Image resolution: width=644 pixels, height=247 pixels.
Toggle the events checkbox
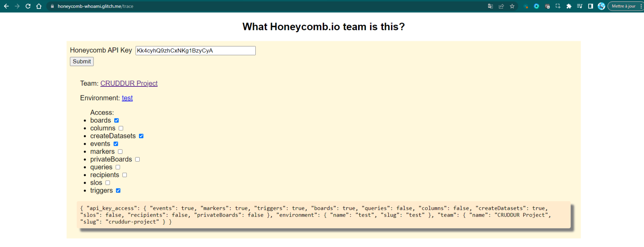pos(116,144)
